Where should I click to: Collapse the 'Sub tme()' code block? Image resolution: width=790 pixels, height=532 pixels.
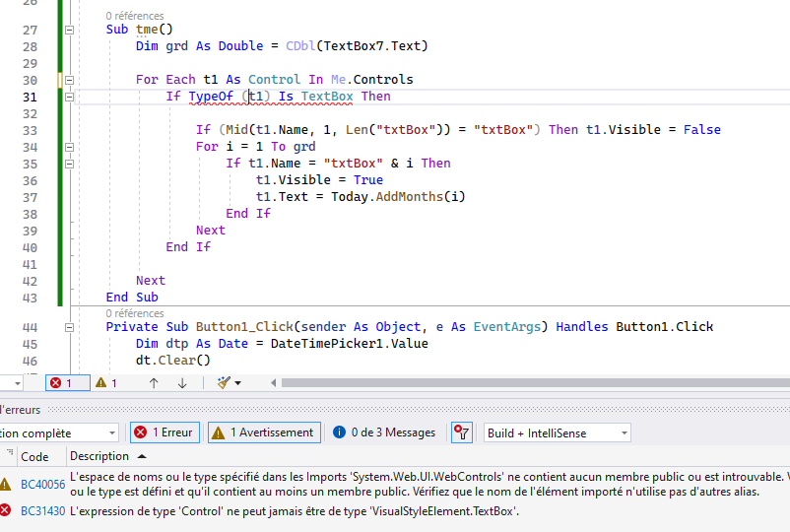[69, 30]
